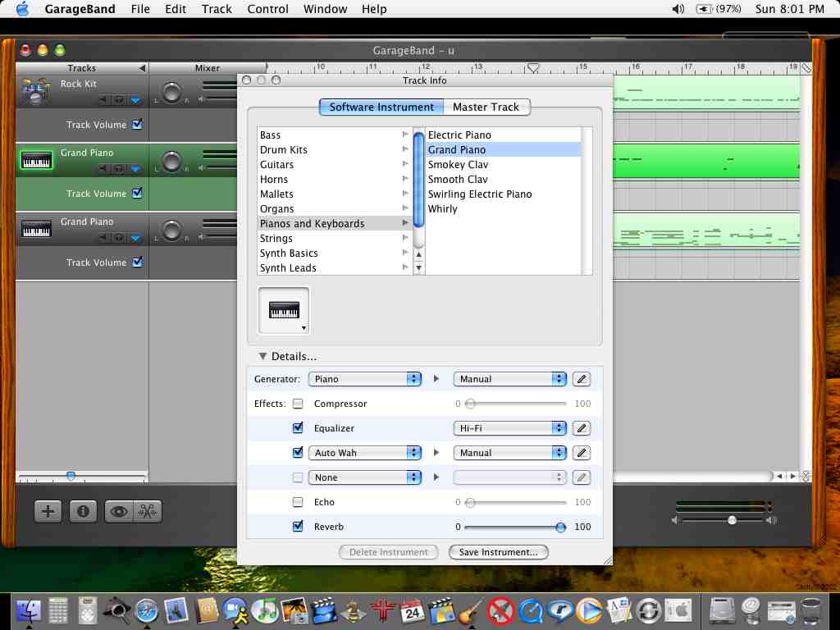Click the Track Info (i) button
Viewport: 840px width, 630px height.
[x=83, y=512]
